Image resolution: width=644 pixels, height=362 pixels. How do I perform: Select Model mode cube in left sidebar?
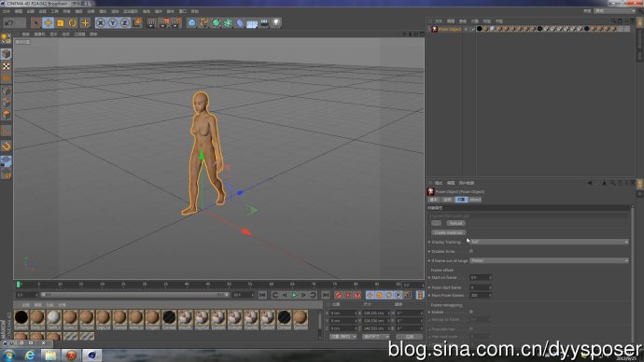pyautogui.click(x=7, y=54)
